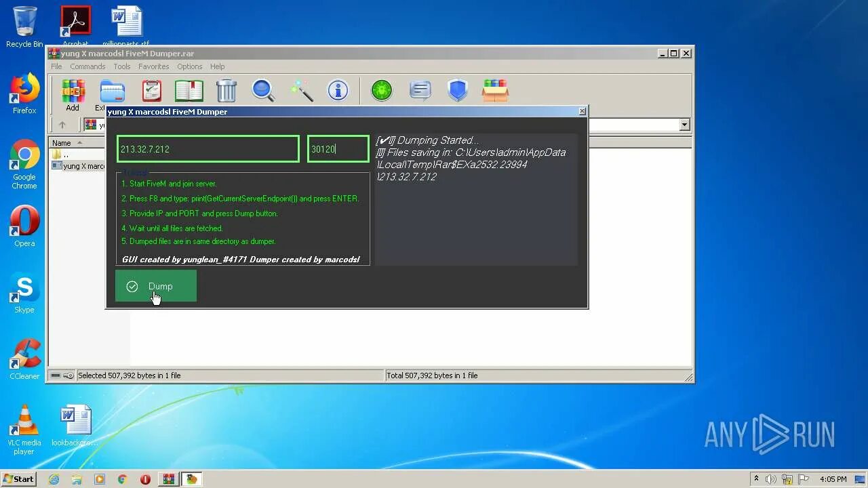Select the 'yung X marc...' file row
Viewport: 868px width, 488px height.
pos(78,166)
